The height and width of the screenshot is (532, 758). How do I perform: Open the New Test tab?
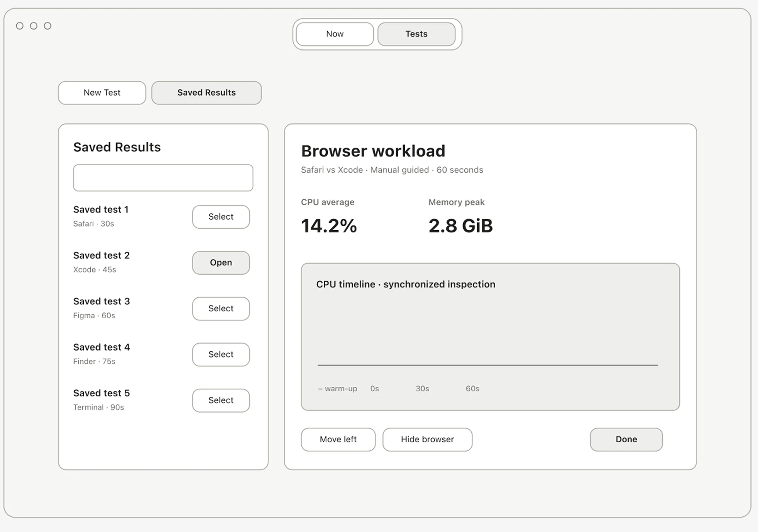coord(102,93)
